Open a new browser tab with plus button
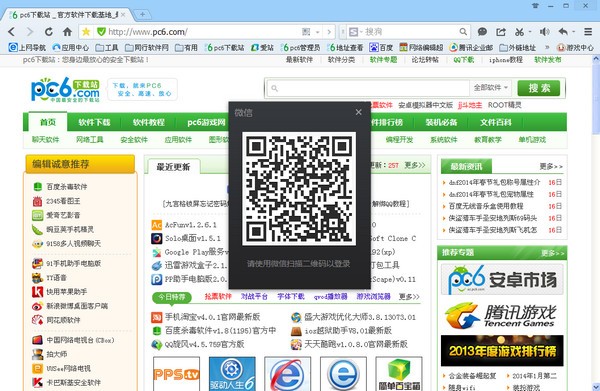Screen dimensions: 600x391 (142, 15)
